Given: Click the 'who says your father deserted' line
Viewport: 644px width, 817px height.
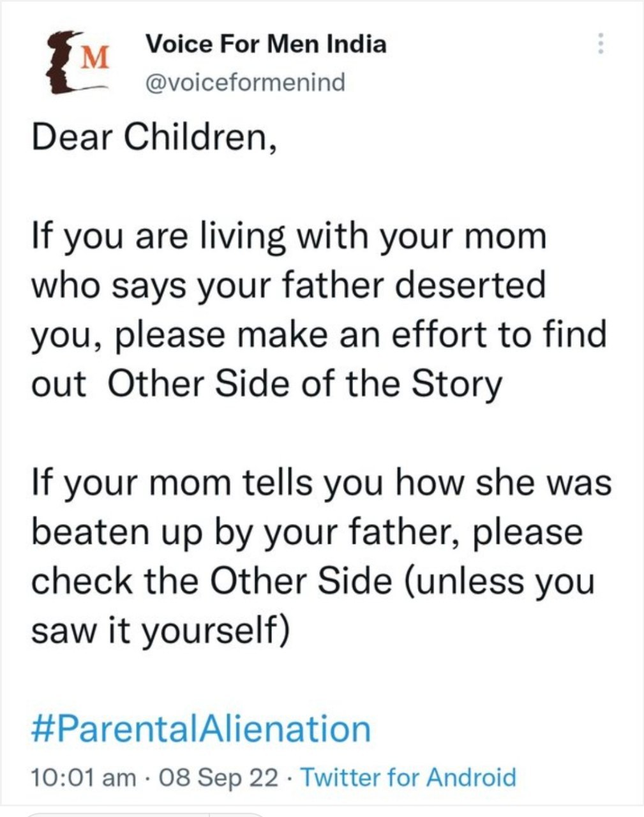Looking at the screenshot, I should [288, 285].
